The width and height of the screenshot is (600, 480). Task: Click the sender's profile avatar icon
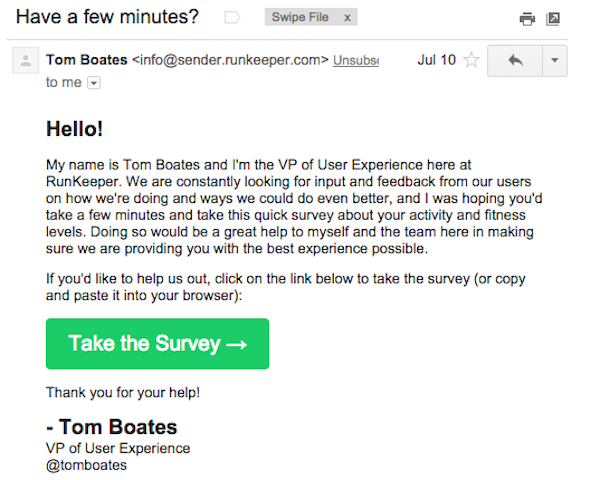click(x=23, y=62)
